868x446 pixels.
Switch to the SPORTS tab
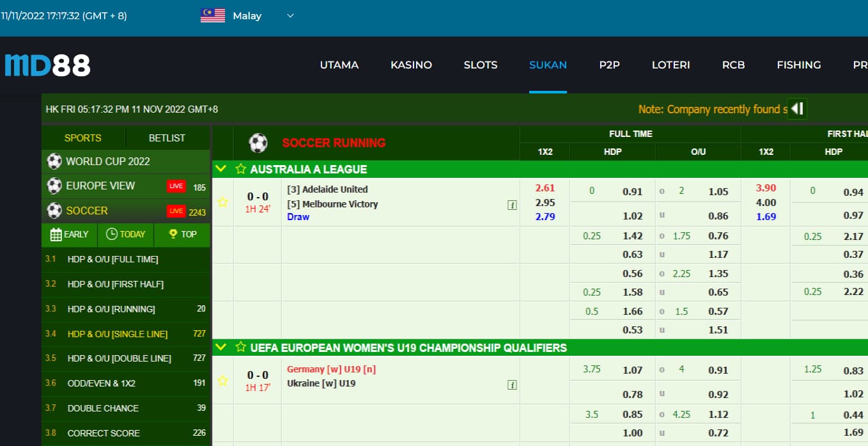(83, 138)
